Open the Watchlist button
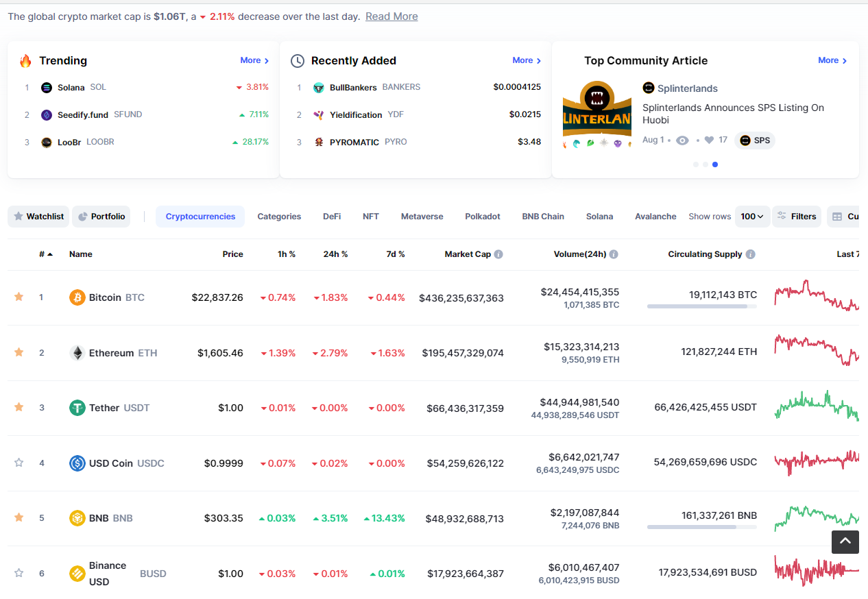The width and height of the screenshot is (868, 599). [x=38, y=217]
